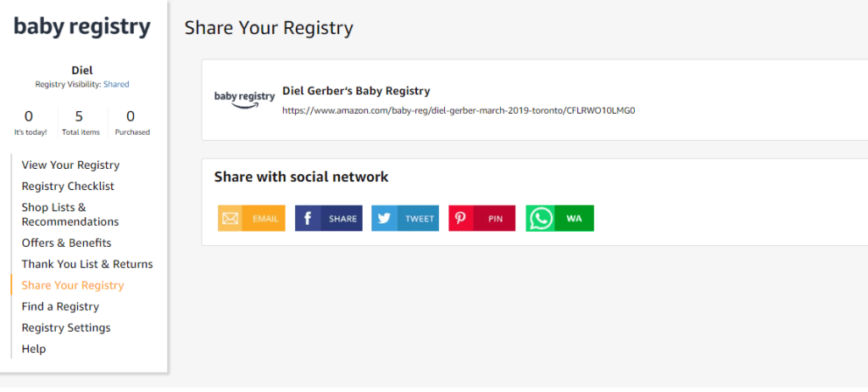Click the WhatsApp logo icon
868x392 pixels.
[540, 219]
